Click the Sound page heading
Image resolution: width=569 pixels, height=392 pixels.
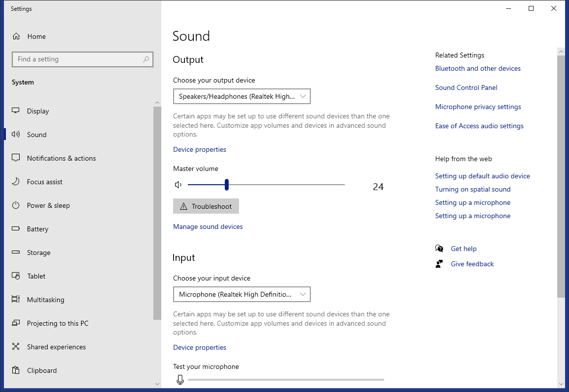coord(191,36)
